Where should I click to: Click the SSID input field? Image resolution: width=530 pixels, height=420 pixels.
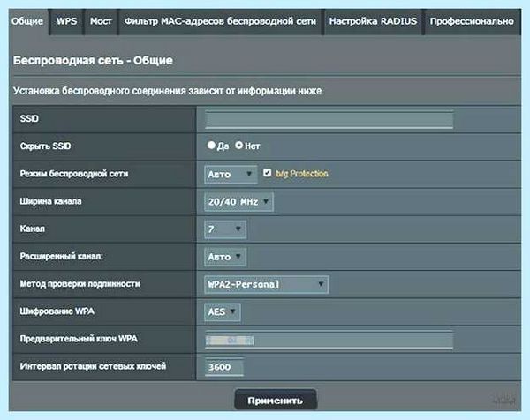point(329,119)
